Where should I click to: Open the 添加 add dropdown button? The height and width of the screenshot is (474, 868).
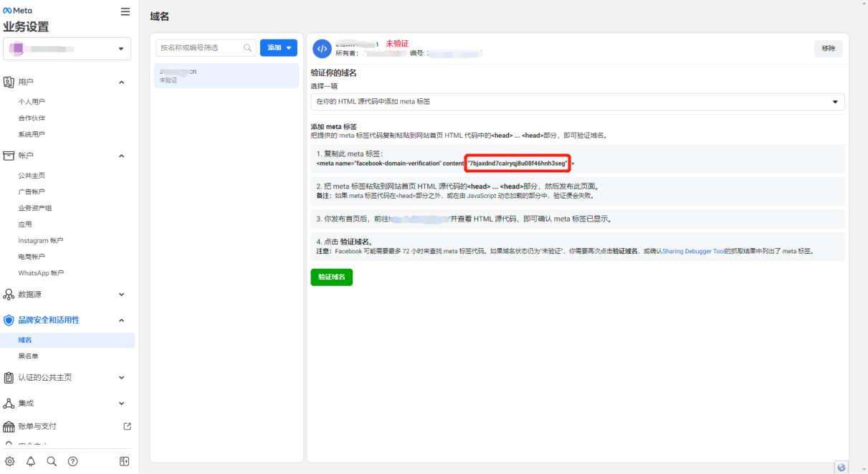(279, 47)
